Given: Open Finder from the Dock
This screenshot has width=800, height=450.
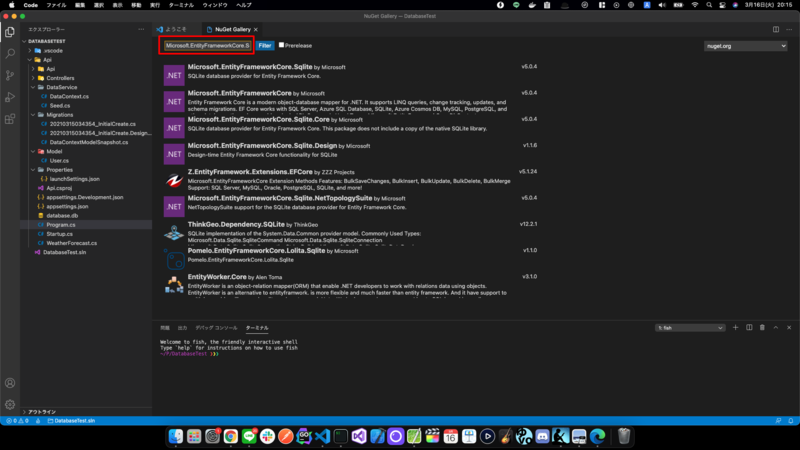Looking at the screenshot, I should click(x=176, y=436).
